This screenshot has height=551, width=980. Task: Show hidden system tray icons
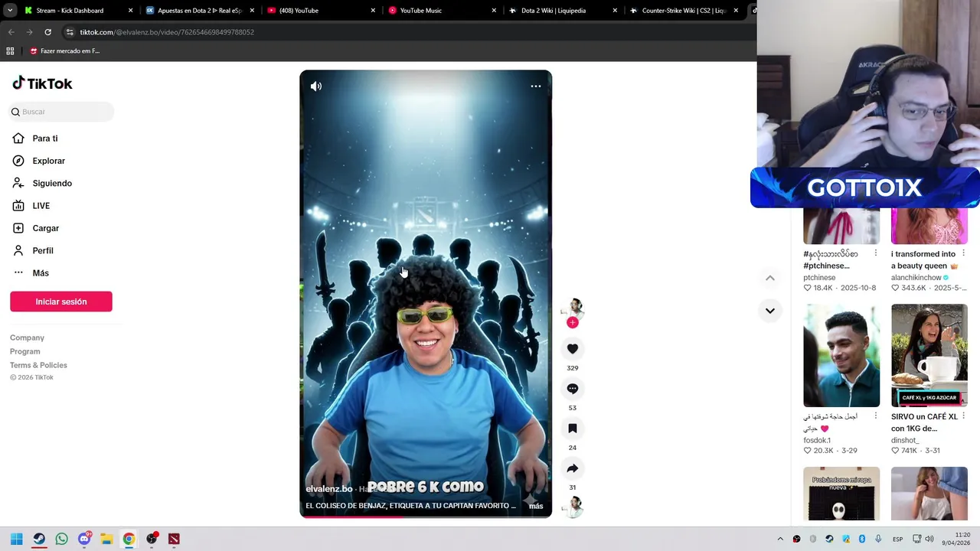[x=780, y=539]
